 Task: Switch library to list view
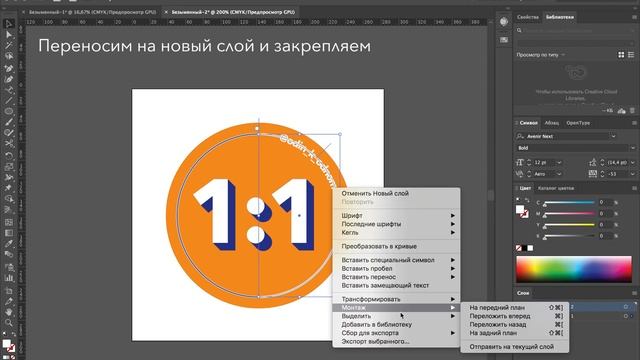tap(631, 55)
